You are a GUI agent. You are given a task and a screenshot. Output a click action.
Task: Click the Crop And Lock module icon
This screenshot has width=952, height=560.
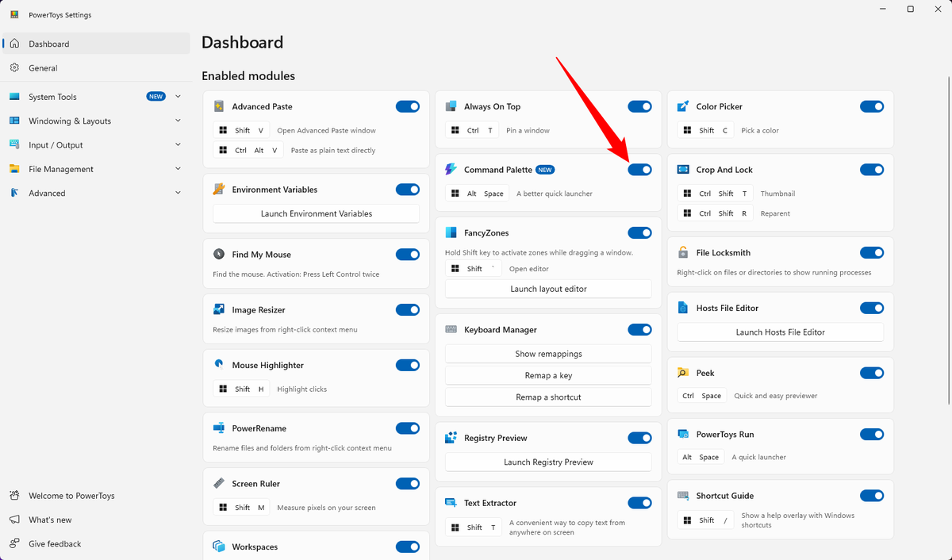click(683, 170)
